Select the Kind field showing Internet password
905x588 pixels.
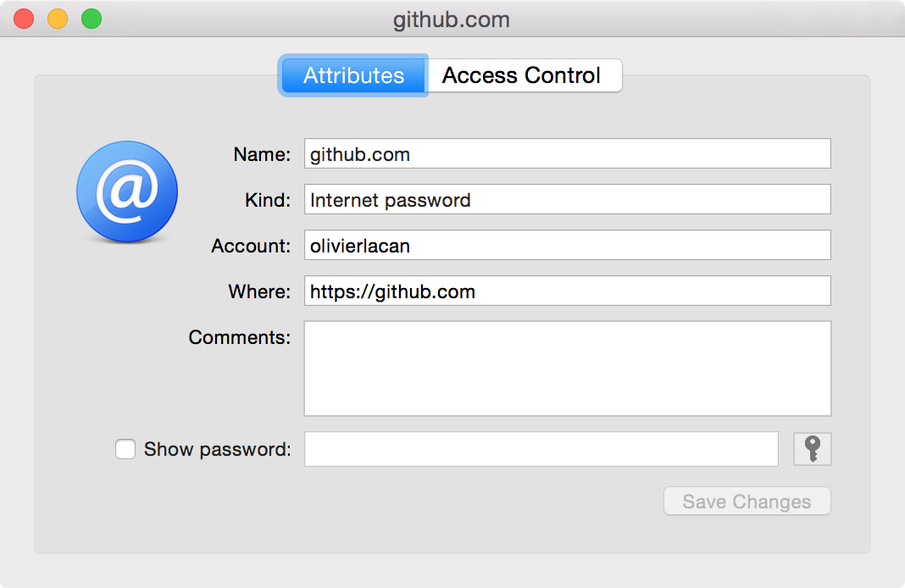[566, 200]
